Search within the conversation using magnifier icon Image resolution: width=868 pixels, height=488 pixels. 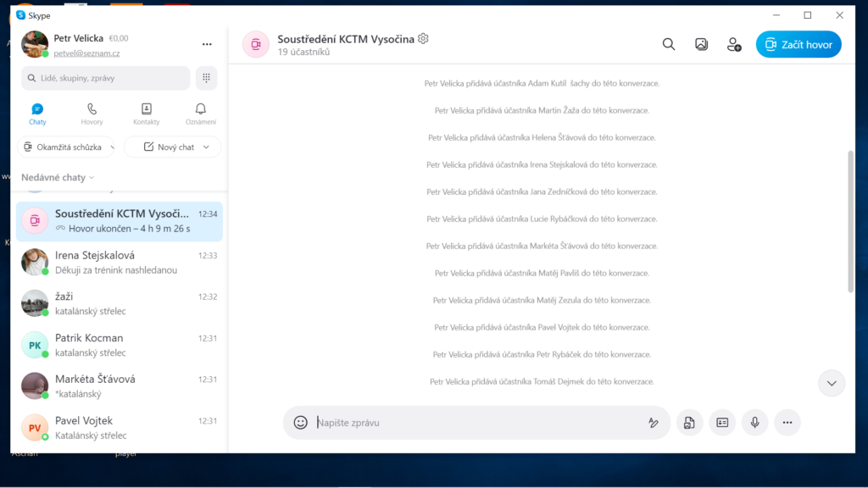coord(669,45)
